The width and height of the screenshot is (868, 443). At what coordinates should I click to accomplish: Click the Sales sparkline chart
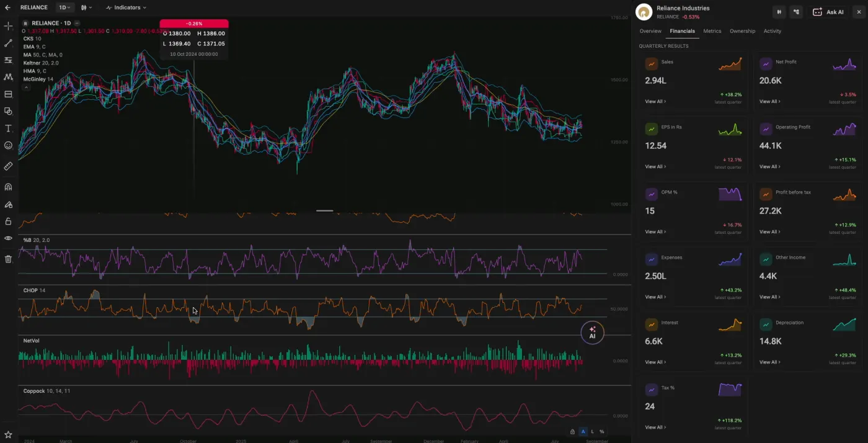730,64
